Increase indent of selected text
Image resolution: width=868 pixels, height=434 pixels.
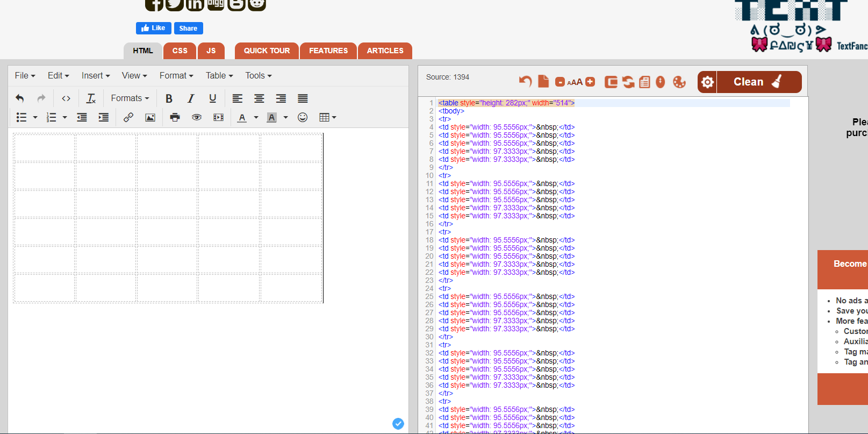(104, 117)
